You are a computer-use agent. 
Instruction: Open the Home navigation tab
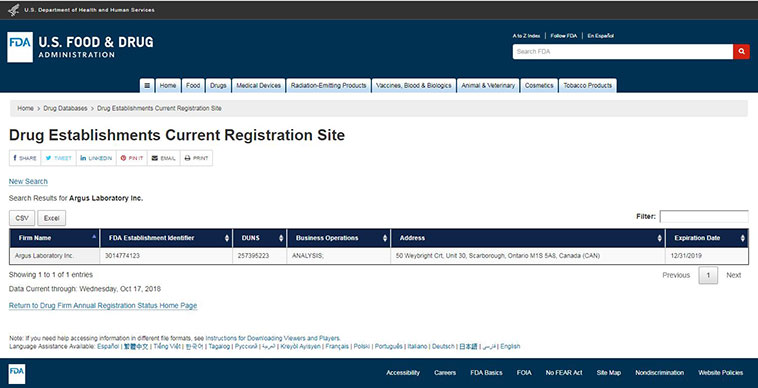coord(168,86)
